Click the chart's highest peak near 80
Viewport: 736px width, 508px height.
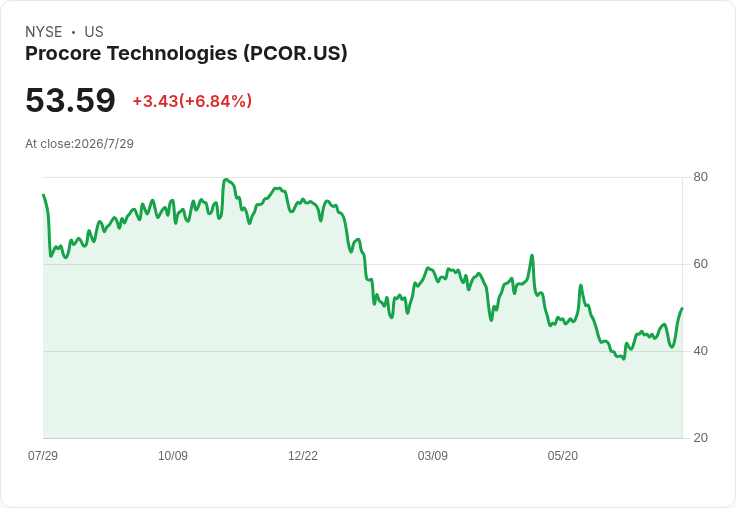226,179
